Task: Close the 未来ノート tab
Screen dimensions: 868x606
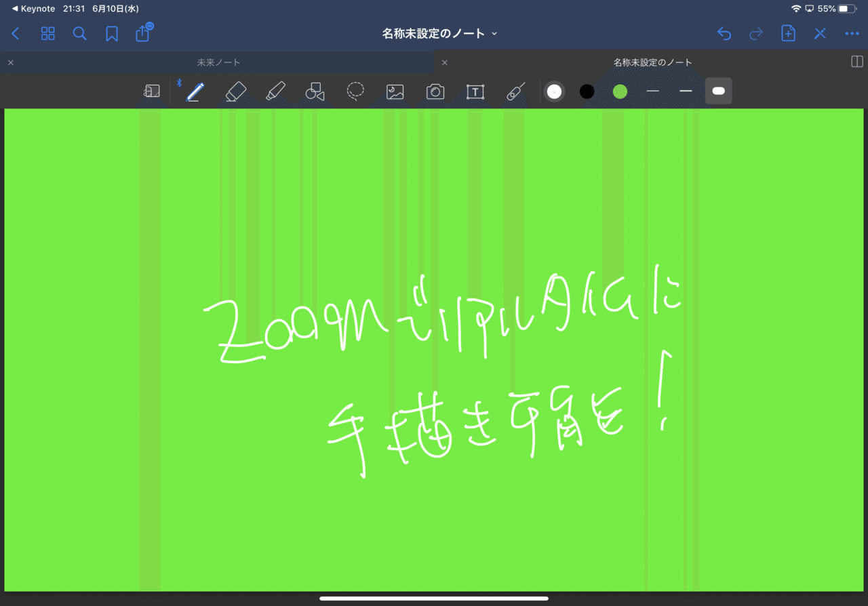Action: [11, 62]
